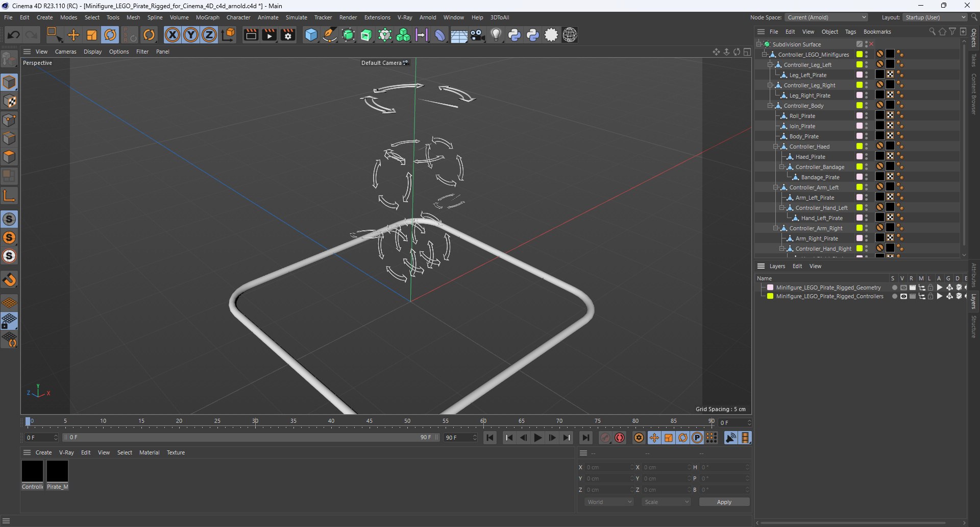Add a Floor environment object
The width and height of the screenshot is (980, 527).
coord(459,35)
